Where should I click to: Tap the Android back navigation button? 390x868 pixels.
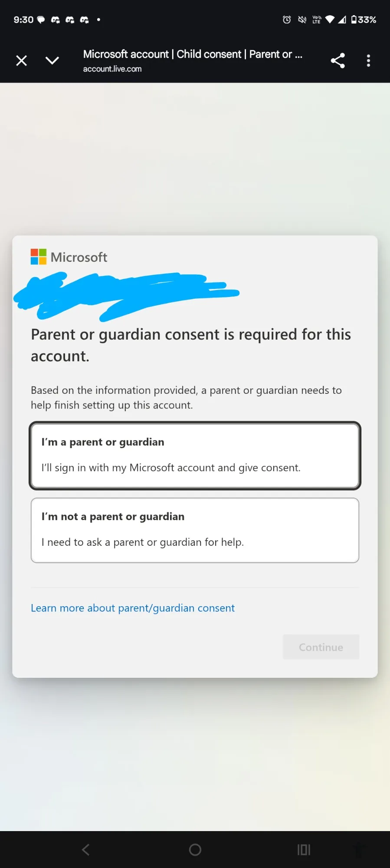(x=86, y=849)
